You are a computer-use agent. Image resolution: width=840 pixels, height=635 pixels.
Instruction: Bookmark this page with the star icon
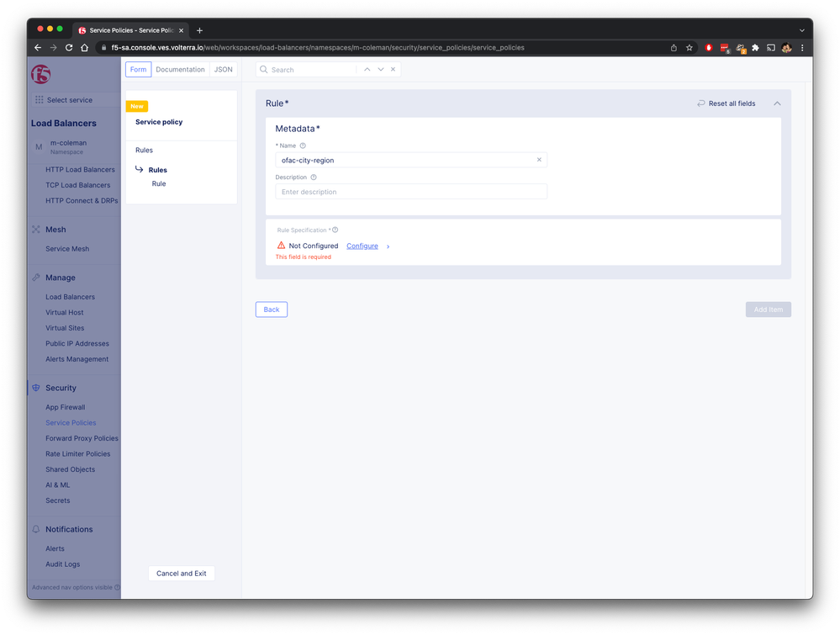coord(689,48)
